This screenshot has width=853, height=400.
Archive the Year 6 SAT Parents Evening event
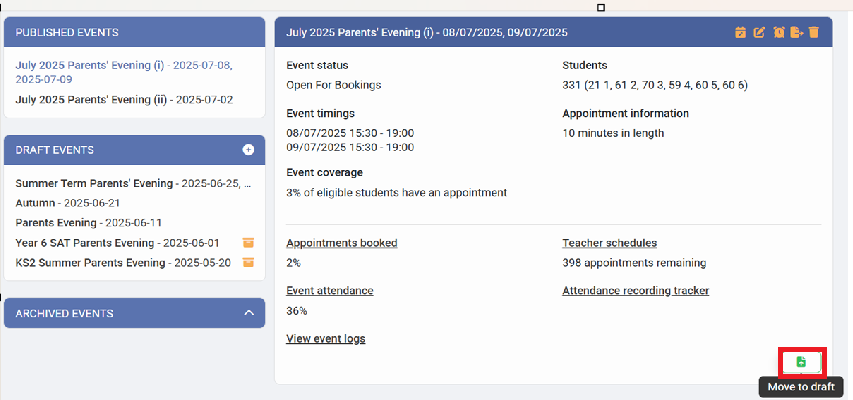pos(248,243)
